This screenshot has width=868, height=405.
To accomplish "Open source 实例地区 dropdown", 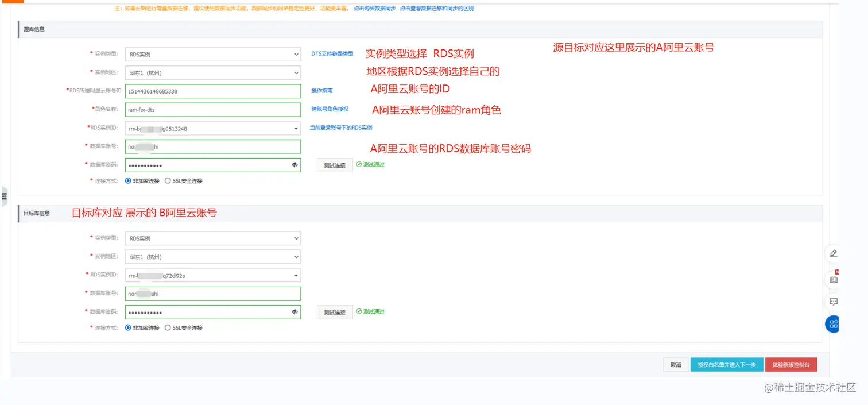I will [x=212, y=73].
